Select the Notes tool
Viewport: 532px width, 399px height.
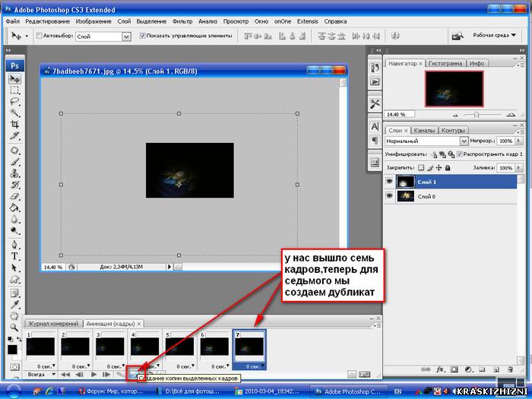tap(14, 293)
